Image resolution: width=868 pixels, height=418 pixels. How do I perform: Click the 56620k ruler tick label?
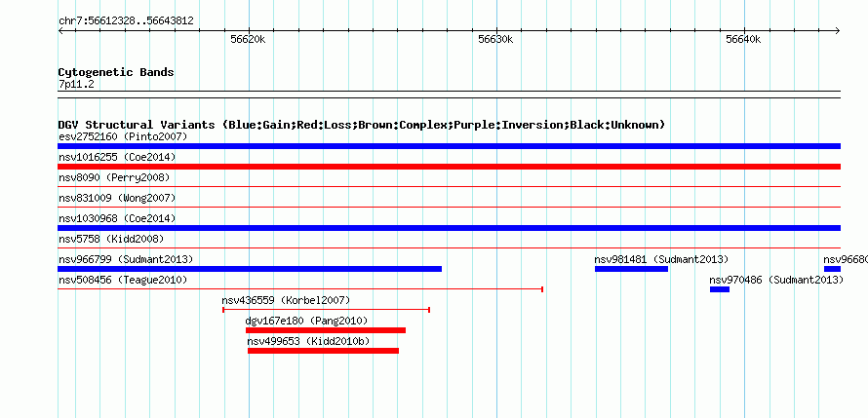248,39
